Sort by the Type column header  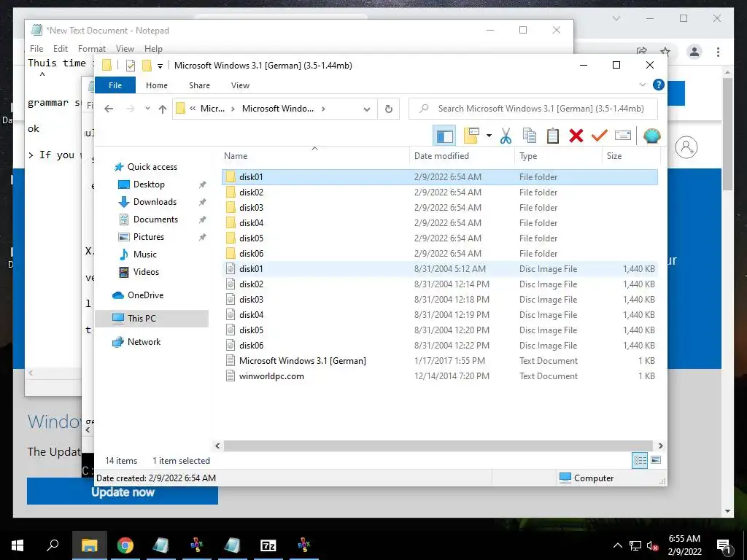tap(558, 156)
